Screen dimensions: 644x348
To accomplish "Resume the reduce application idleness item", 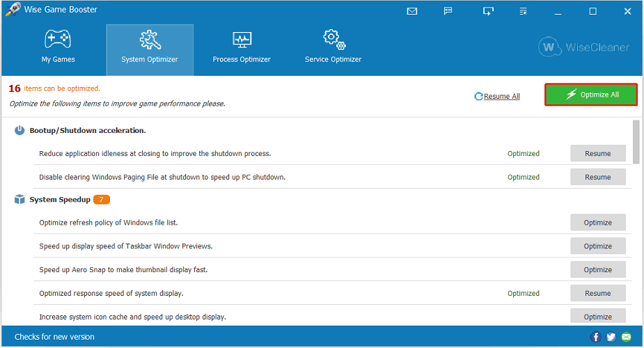I will coord(598,154).
